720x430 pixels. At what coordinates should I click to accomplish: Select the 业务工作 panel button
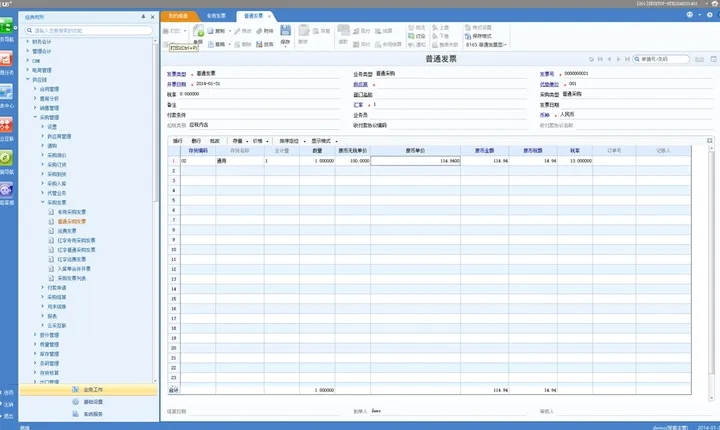tap(88, 390)
